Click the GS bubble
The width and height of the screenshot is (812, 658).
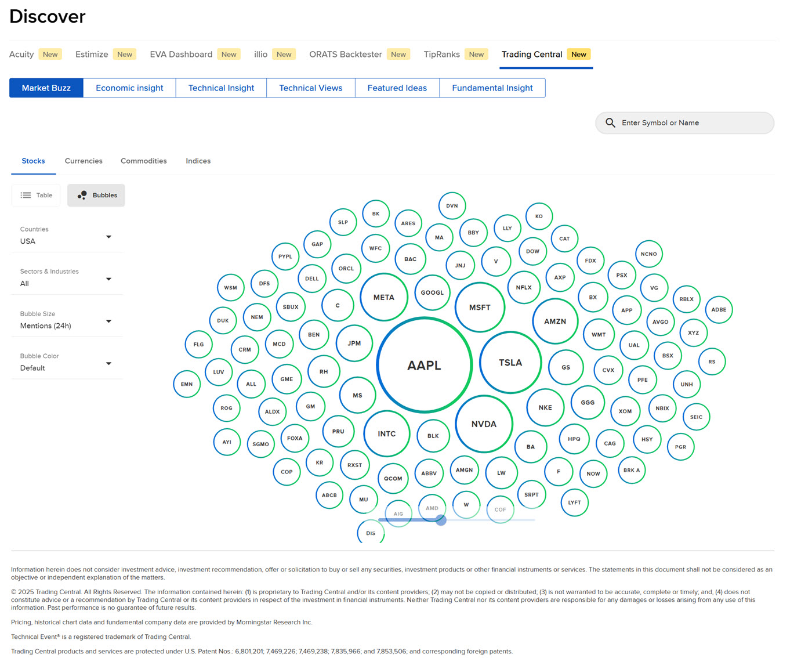click(565, 367)
